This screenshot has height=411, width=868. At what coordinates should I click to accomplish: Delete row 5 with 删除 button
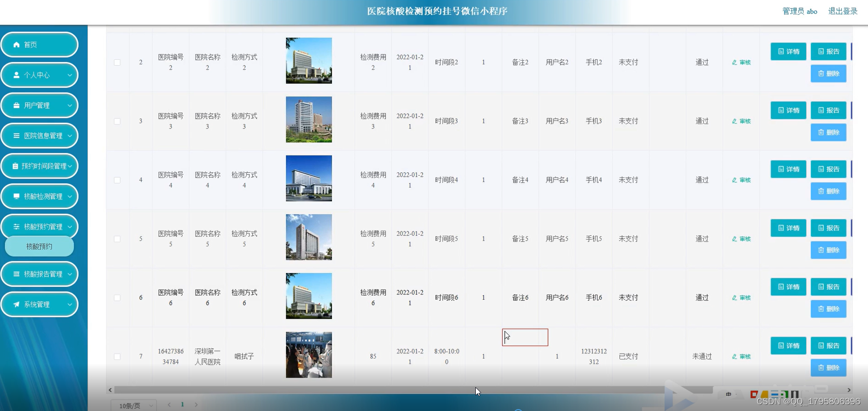(829, 250)
